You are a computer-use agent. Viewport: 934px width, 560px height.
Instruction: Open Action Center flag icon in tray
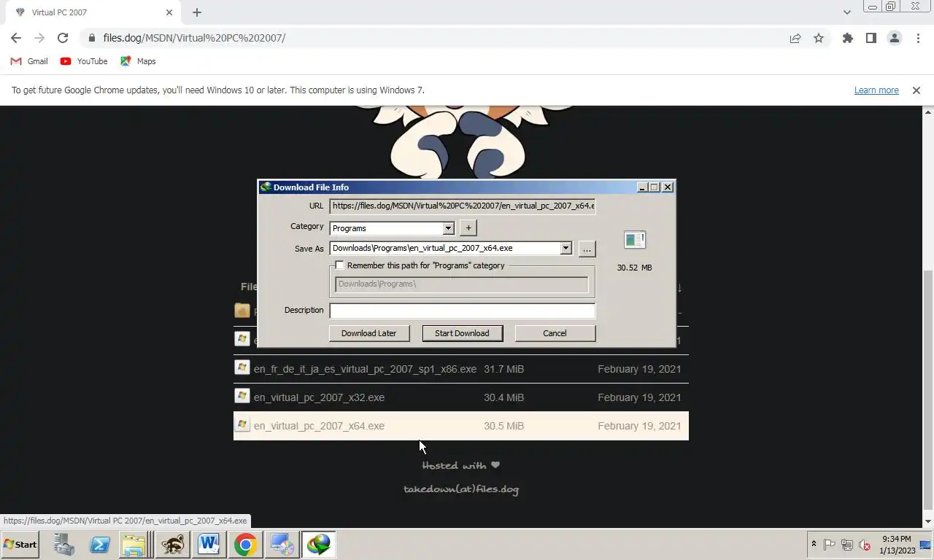pos(830,545)
